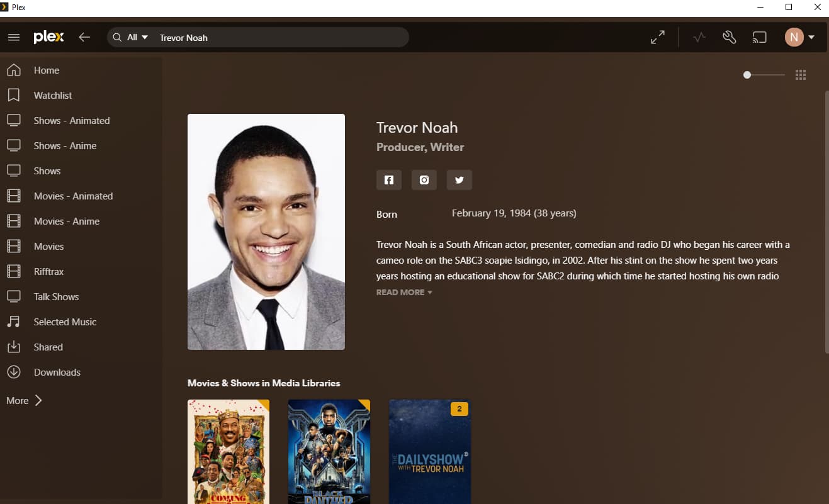Open Trevor Noah's Instagram profile
The height and width of the screenshot is (504, 829).
point(424,180)
